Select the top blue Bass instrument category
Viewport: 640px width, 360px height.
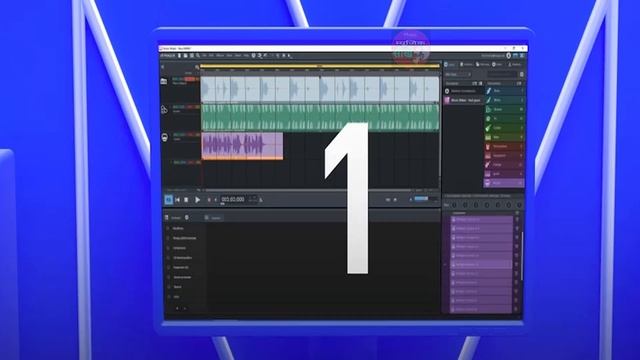[x=504, y=91]
